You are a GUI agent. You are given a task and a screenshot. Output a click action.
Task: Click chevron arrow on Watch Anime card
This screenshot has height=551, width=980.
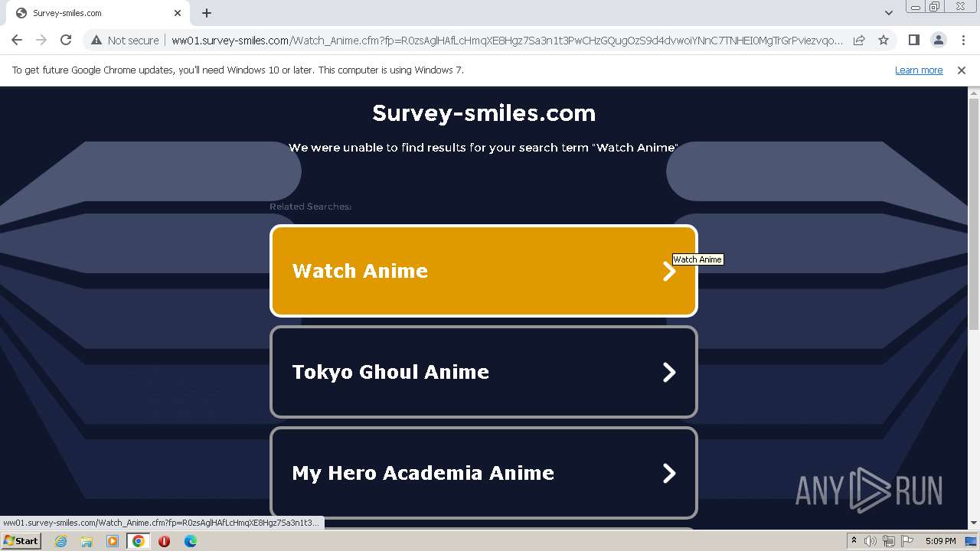669,271
